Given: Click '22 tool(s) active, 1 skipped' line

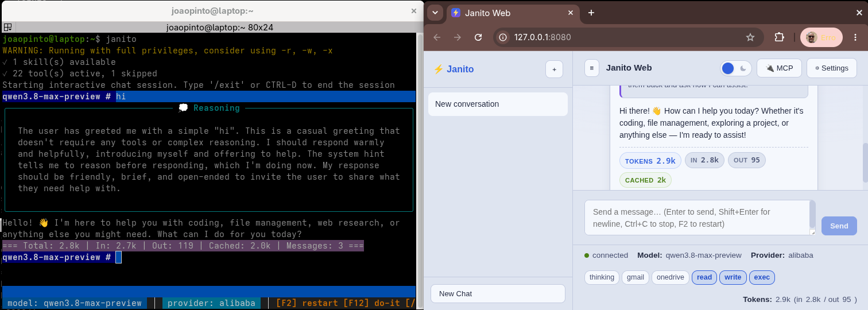Looking at the screenshot, I should tap(80, 73).
